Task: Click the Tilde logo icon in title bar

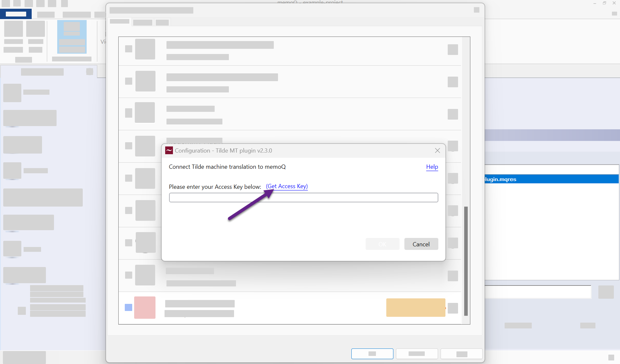Action: tap(169, 151)
